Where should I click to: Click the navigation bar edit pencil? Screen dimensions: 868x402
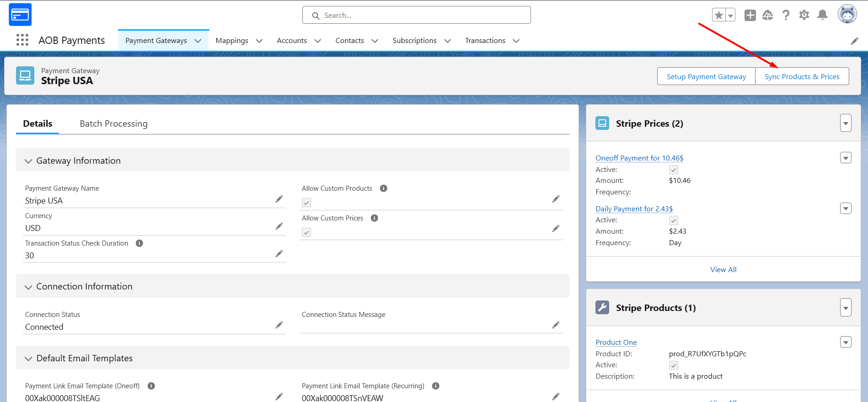point(854,41)
